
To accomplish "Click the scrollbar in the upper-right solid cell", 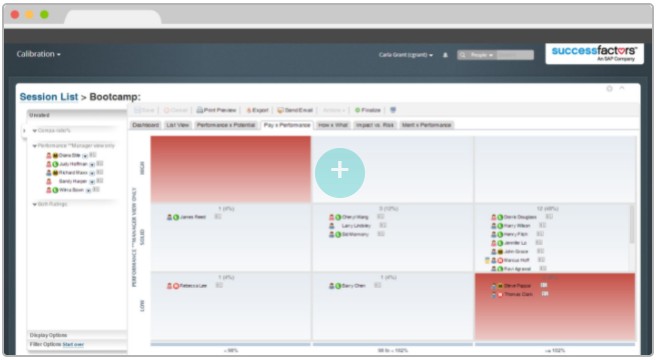I will point(631,224).
